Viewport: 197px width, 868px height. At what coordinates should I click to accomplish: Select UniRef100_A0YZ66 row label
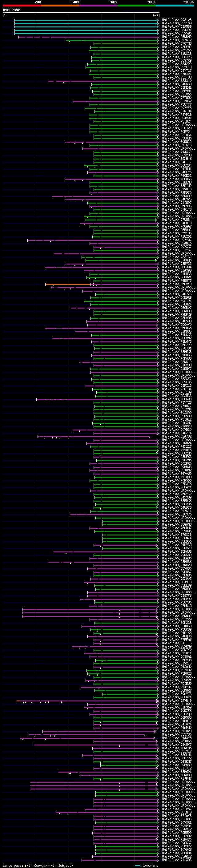pyautogui.click(x=177, y=50)
